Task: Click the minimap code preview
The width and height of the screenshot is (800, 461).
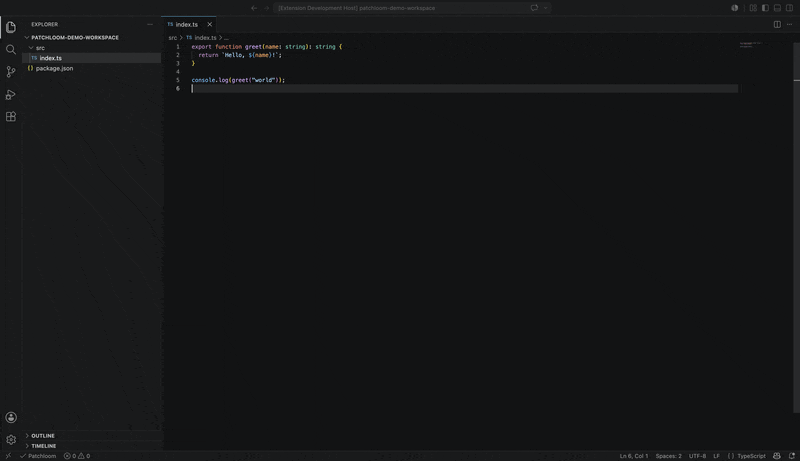Action: coord(751,44)
